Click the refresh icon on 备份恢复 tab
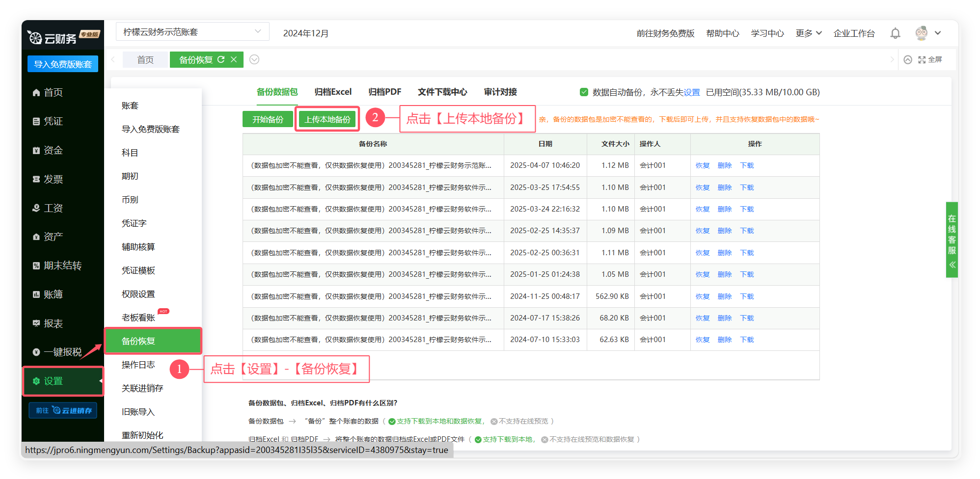 point(221,59)
